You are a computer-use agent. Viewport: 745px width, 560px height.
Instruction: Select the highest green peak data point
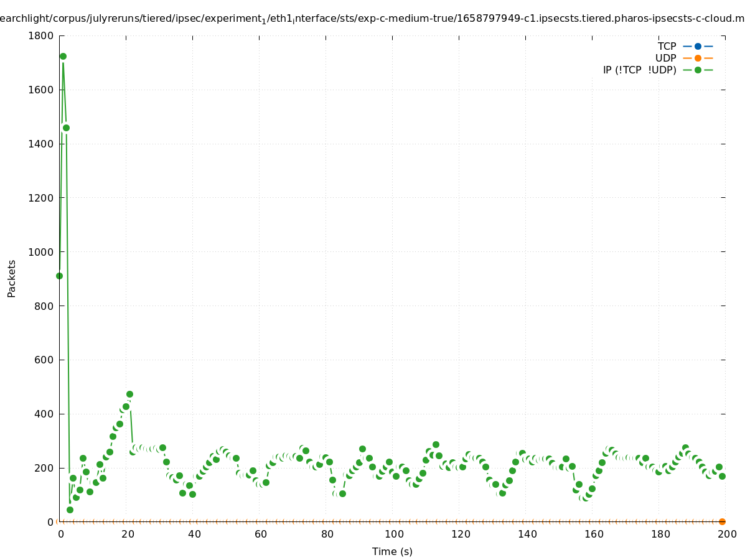tap(63, 56)
